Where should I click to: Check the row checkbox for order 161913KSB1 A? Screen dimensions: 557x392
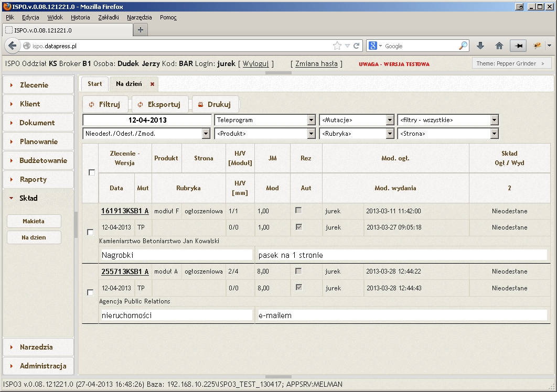point(90,232)
